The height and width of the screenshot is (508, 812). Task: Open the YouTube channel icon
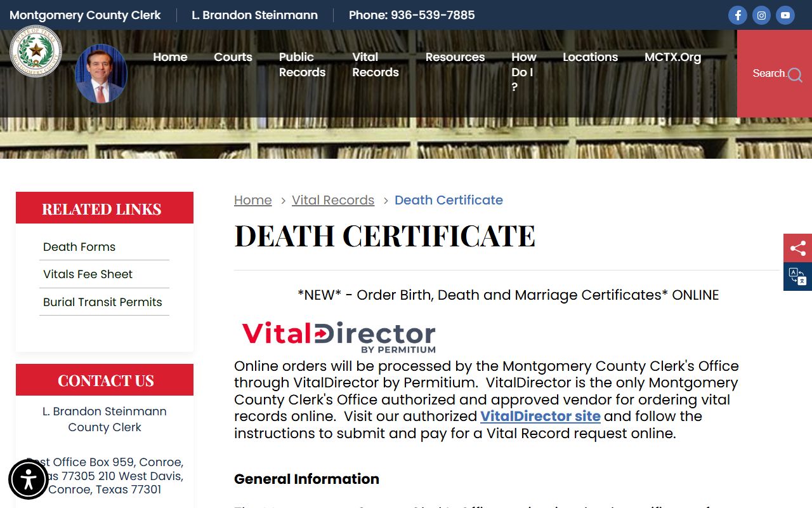785,15
